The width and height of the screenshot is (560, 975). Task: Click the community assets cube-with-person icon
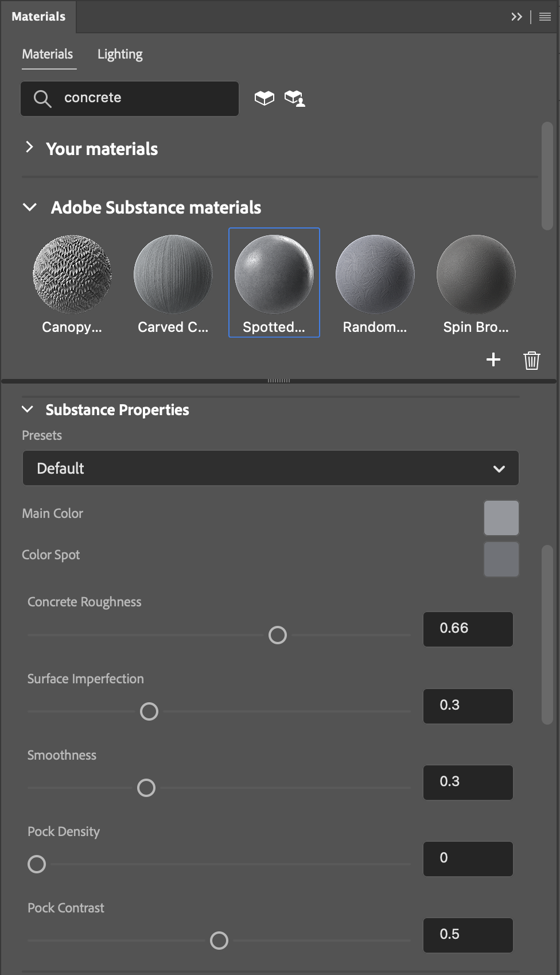tap(295, 98)
